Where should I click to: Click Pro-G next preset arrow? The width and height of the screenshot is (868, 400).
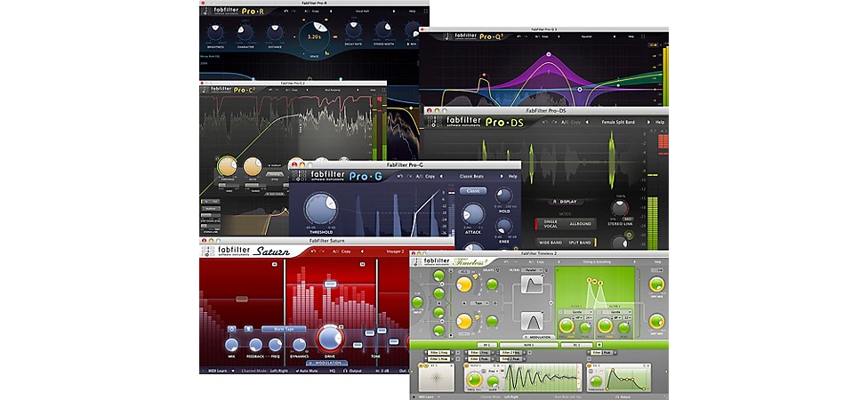coord(502,176)
